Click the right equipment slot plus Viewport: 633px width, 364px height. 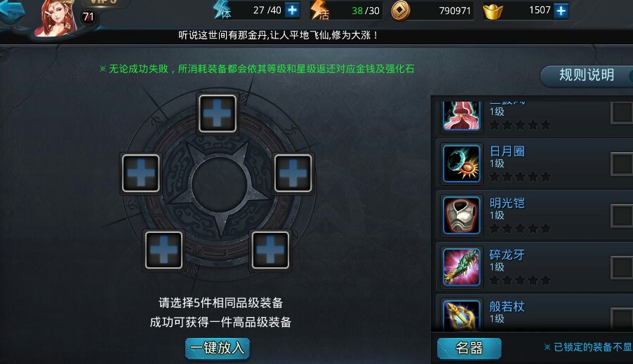pyautogui.click(x=293, y=173)
